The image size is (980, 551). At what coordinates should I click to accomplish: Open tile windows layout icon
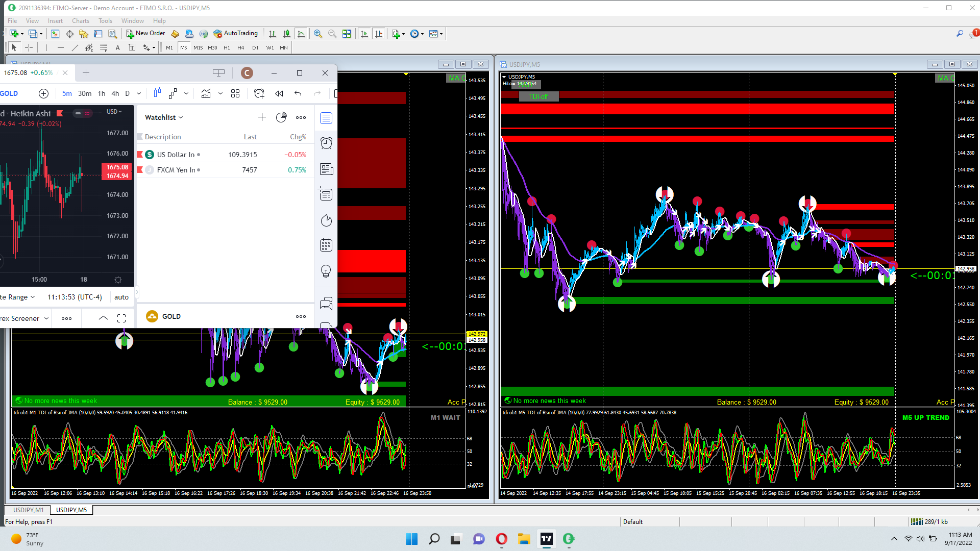coord(347,34)
